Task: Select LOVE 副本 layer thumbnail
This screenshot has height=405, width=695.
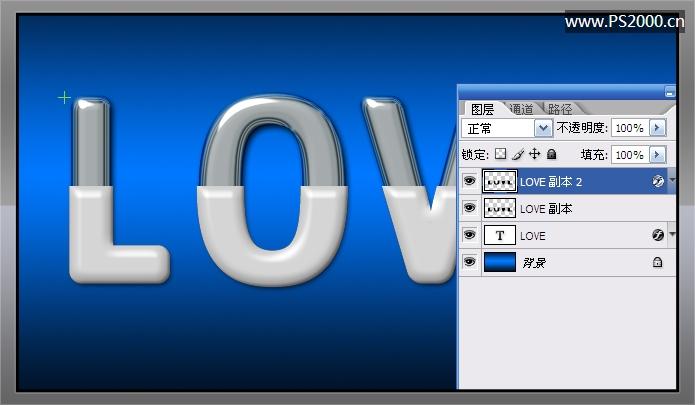Action: (500, 208)
